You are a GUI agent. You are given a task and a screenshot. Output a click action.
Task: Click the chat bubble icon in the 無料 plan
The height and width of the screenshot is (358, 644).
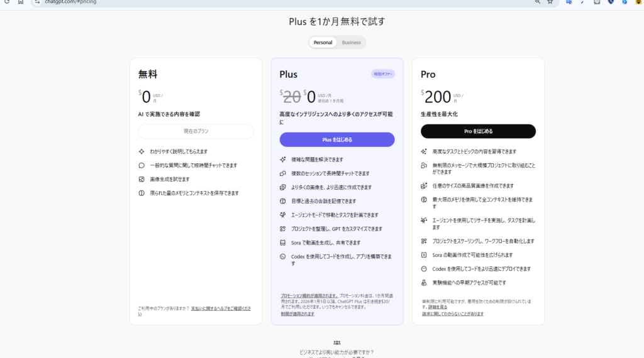142,165
